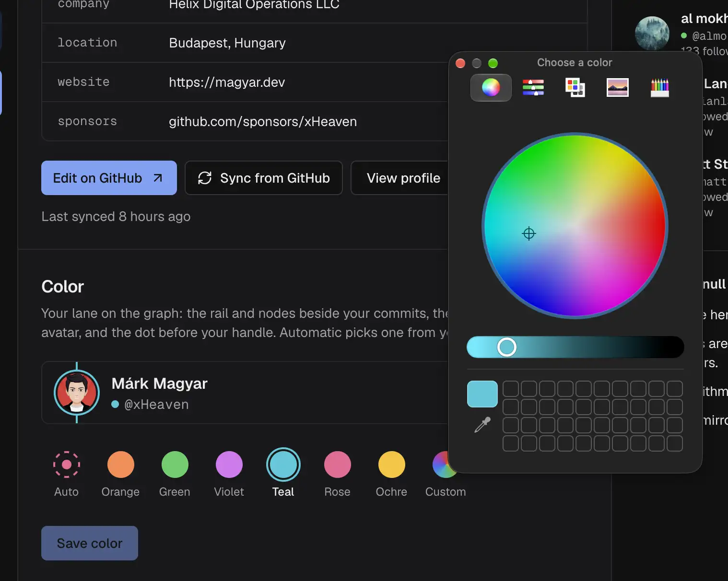Image resolution: width=728 pixels, height=581 pixels.
Task: Choose the Green color swatch
Action: (x=175, y=465)
